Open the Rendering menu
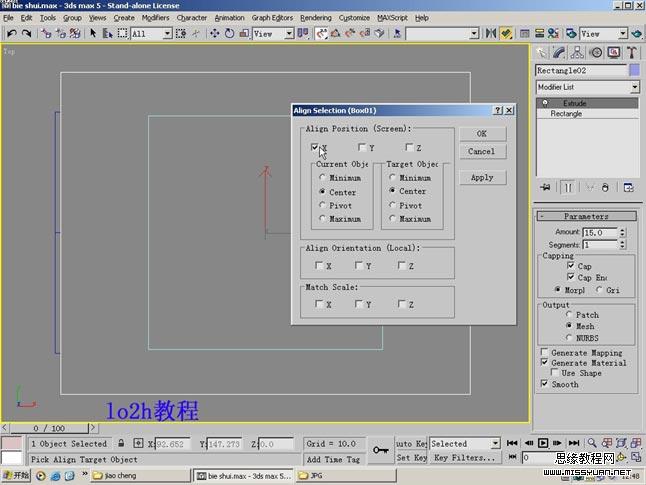646x485 pixels. pos(316,18)
